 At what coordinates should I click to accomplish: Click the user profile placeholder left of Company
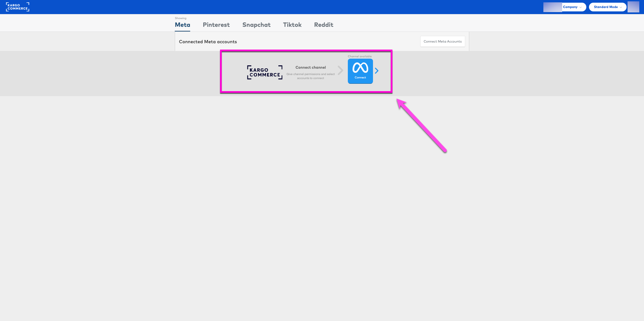(553, 7)
